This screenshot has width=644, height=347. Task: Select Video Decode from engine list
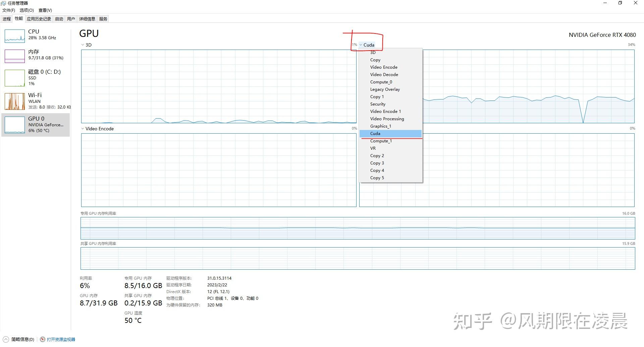(x=384, y=74)
